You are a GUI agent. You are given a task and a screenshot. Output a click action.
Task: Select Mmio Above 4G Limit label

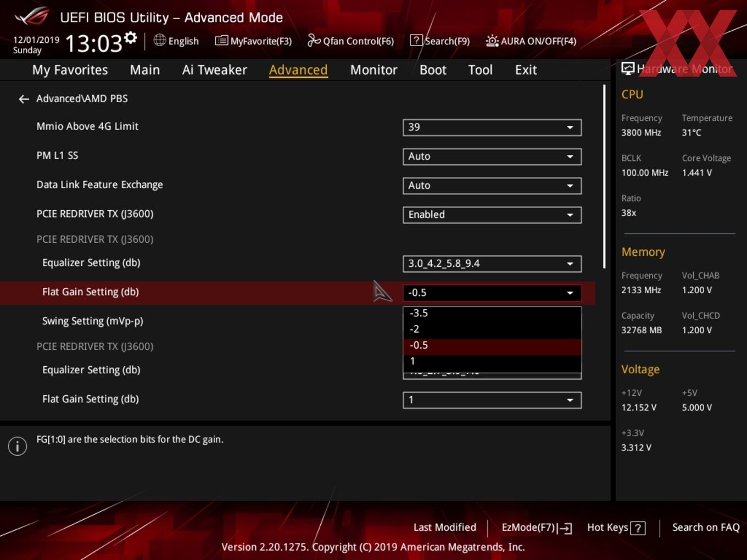coord(87,126)
